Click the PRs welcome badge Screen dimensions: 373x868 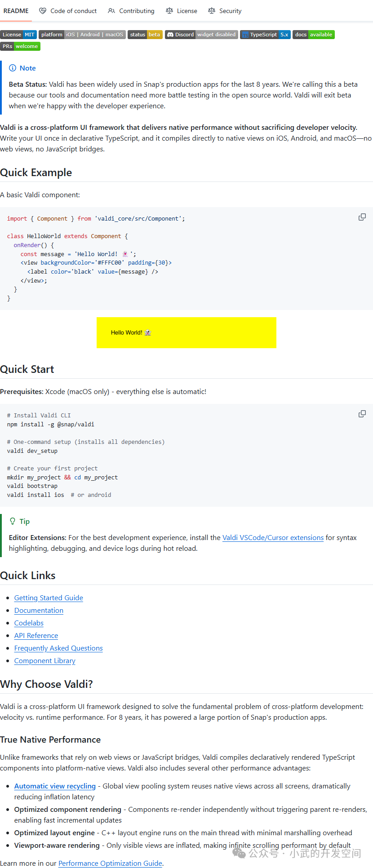(x=20, y=46)
